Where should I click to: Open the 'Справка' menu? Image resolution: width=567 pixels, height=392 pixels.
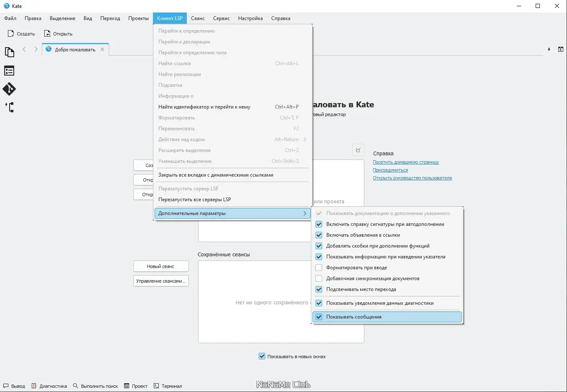point(281,18)
